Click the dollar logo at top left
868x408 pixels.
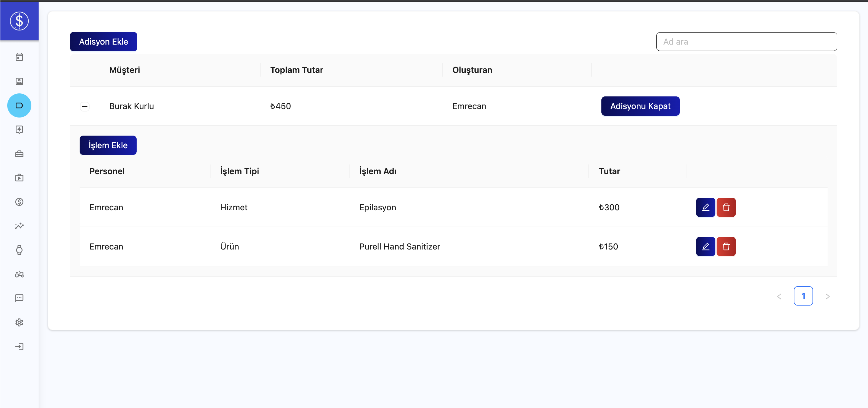[19, 21]
